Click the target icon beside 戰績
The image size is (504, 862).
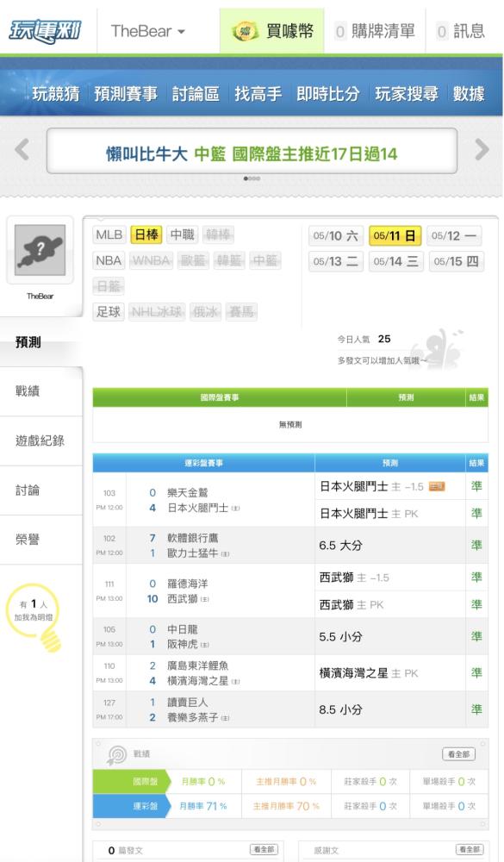pyautogui.click(x=116, y=755)
